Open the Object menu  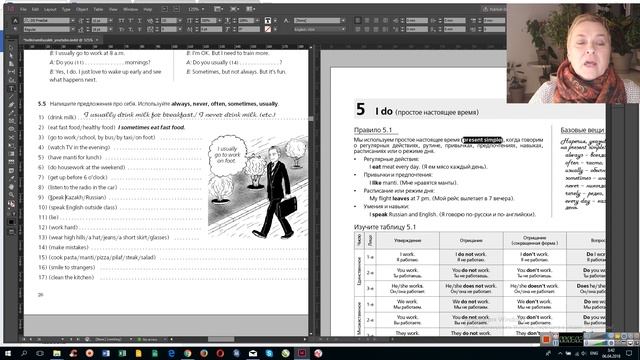tap(82, 9)
